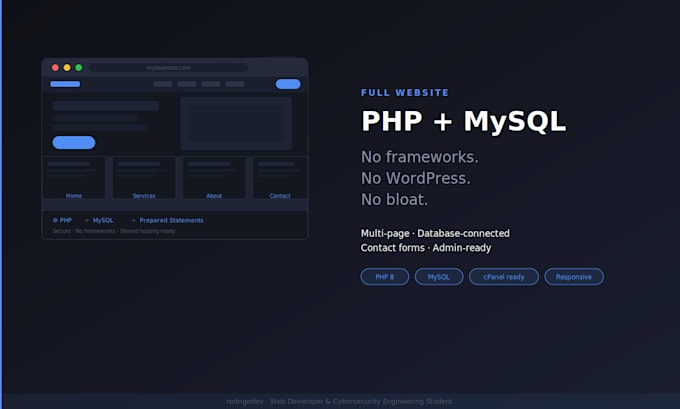Open the About card in mockup
The height and width of the screenshot is (409, 680).
[214, 177]
